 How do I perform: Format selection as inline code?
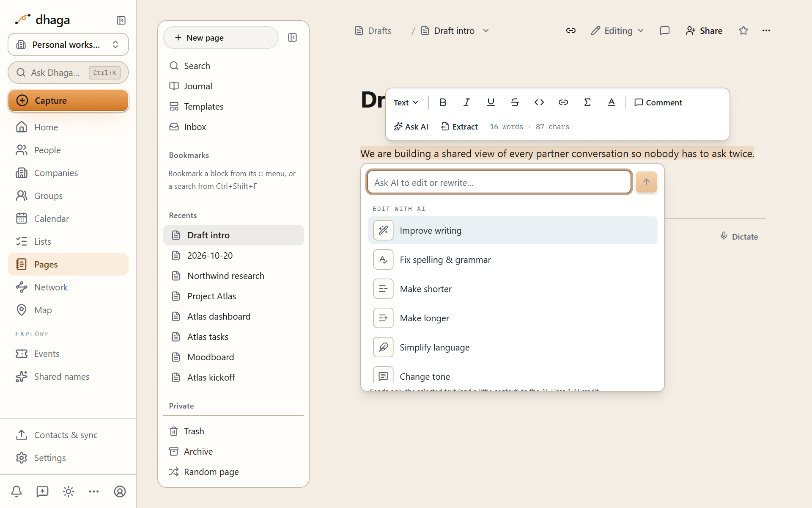[539, 102]
